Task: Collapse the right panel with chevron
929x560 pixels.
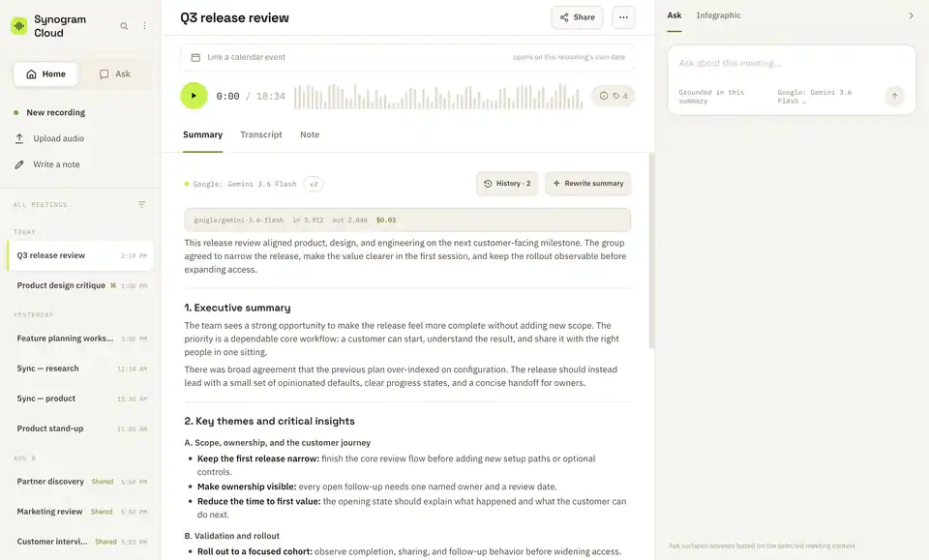Action: click(x=911, y=16)
